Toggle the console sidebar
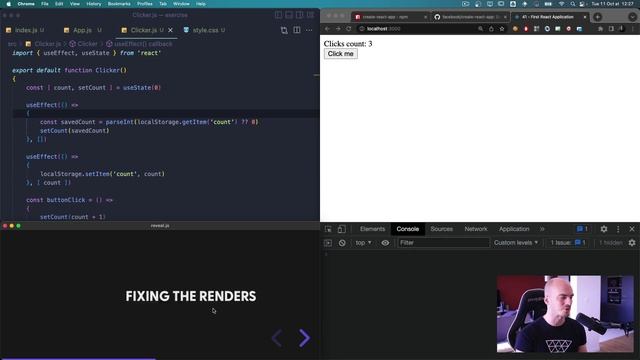This screenshot has height=360, width=640. (328, 243)
